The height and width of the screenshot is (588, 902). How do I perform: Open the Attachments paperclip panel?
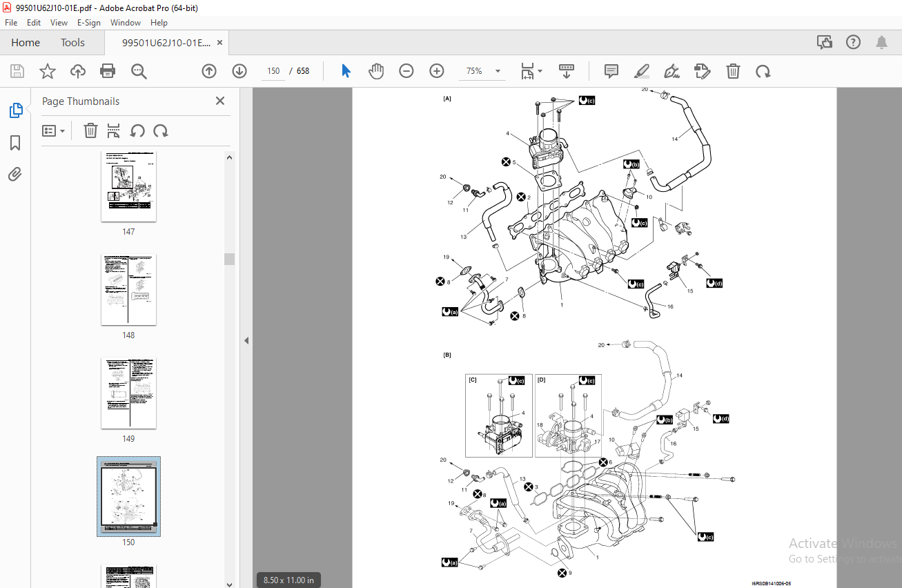click(15, 175)
